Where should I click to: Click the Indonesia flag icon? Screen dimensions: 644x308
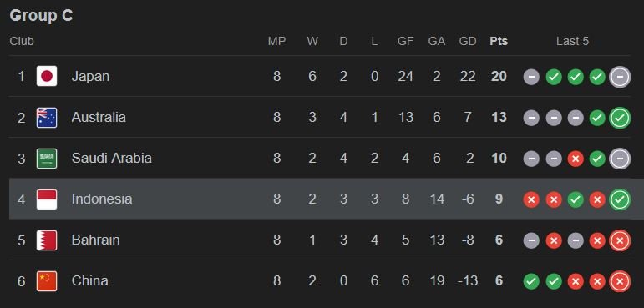[47, 199]
